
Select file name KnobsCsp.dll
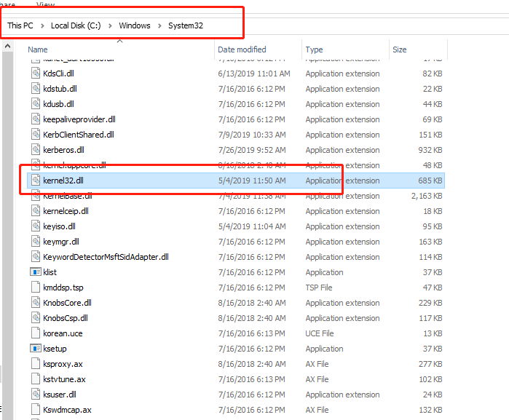(x=66, y=318)
